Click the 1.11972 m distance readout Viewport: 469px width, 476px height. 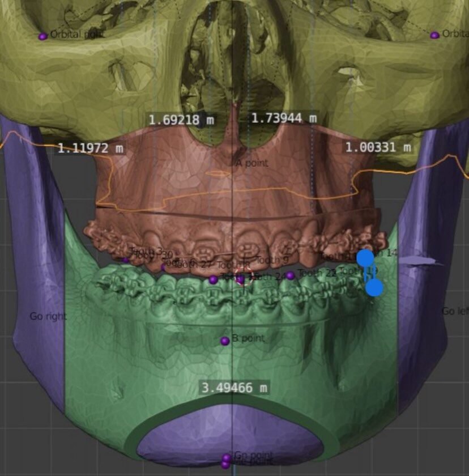(x=90, y=148)
